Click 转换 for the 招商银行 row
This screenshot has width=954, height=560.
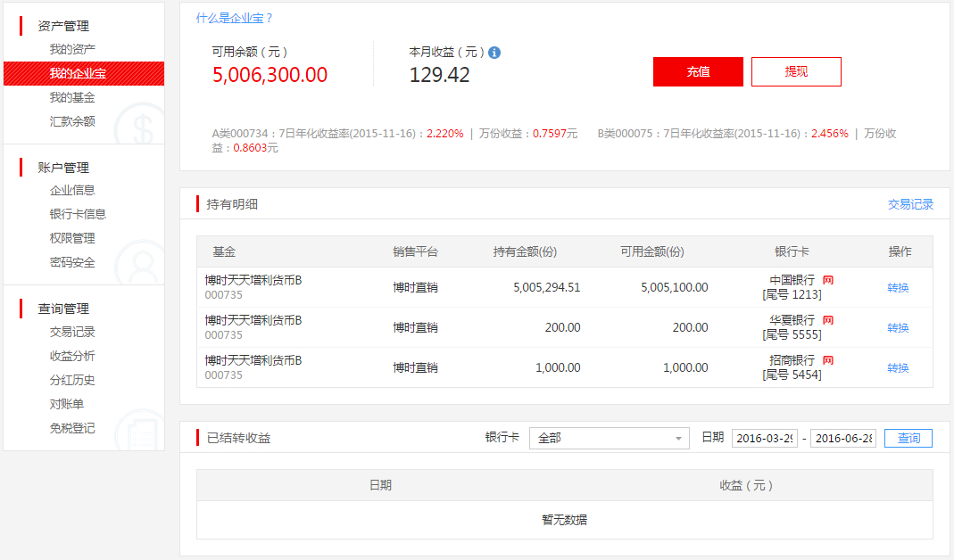pyautogui.click(x=898, y=368)
